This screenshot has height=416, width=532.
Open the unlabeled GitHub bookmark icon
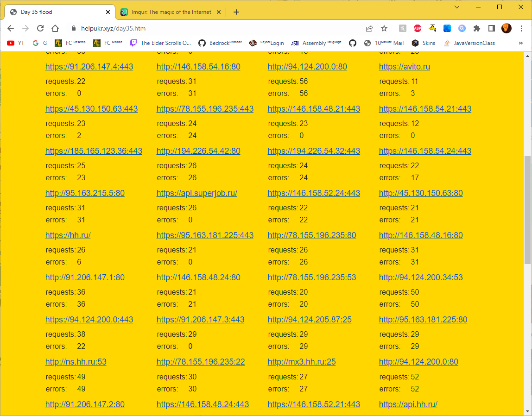point(353,43)
